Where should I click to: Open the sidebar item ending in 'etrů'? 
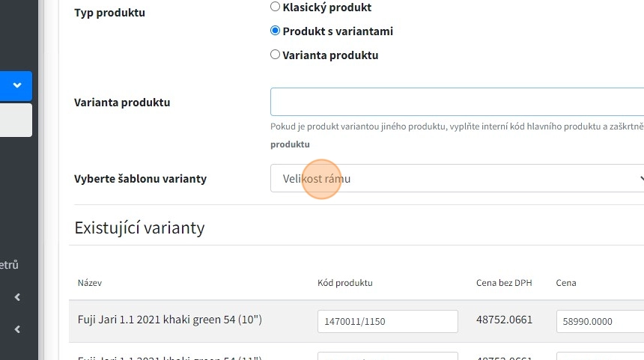tap(9, 264)
